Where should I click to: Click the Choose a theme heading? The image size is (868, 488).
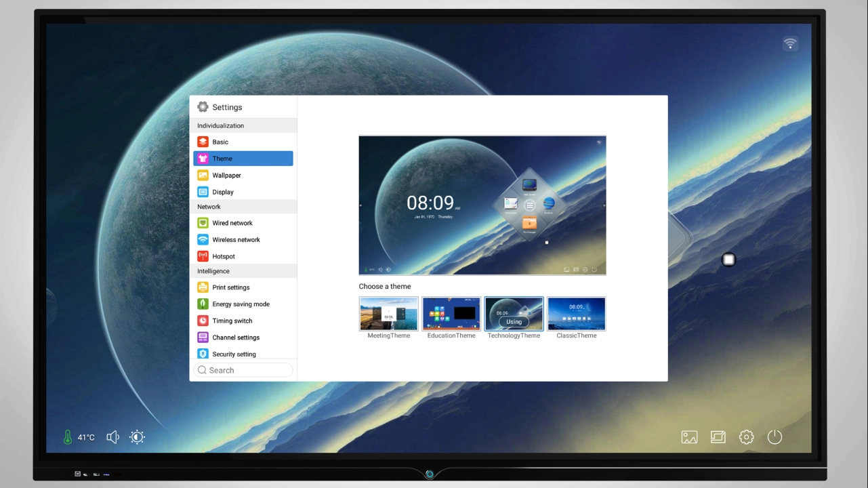385,287
